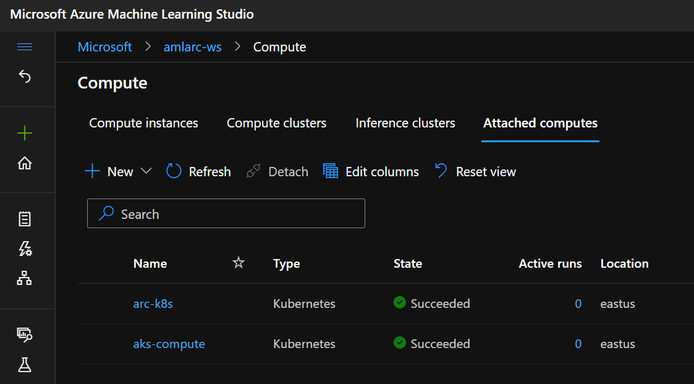
Task: Open the Datasets icon in sidebar
Action: (24, 334)
